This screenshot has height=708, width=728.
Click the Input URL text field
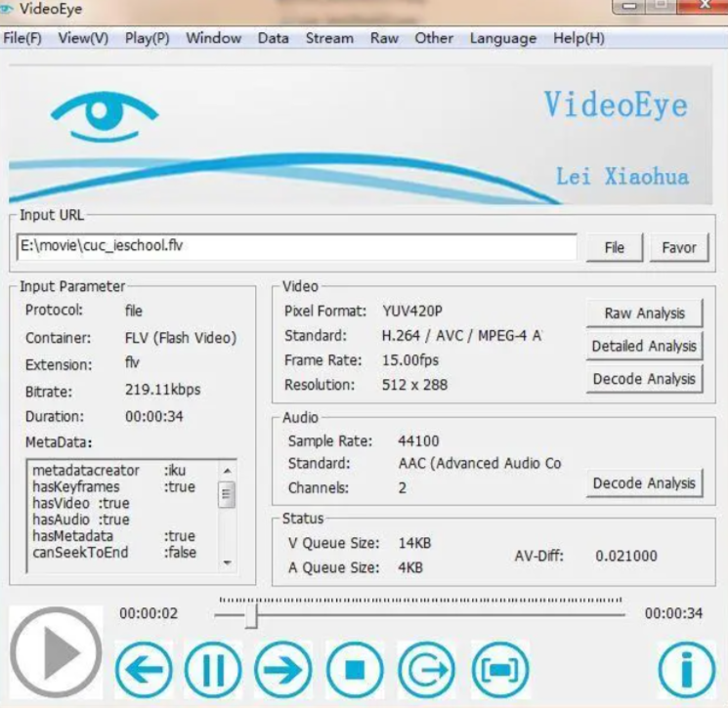tap(296, 247)
